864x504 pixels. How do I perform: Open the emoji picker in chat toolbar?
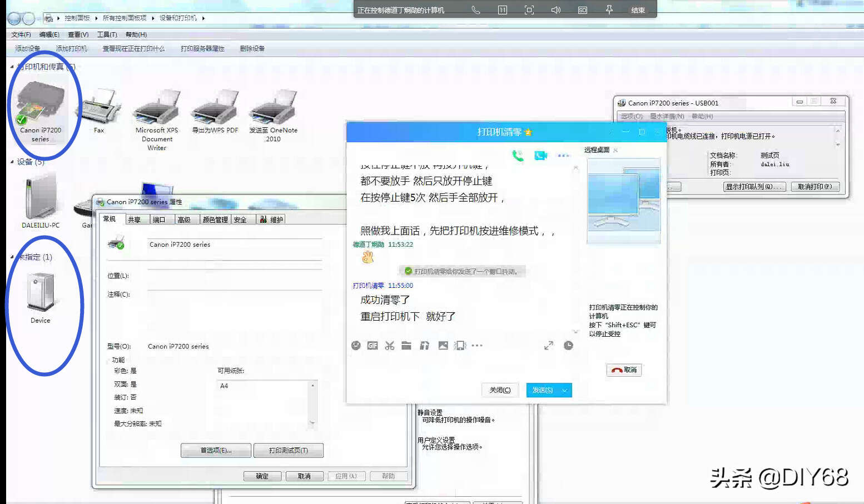tap(356, 346)
